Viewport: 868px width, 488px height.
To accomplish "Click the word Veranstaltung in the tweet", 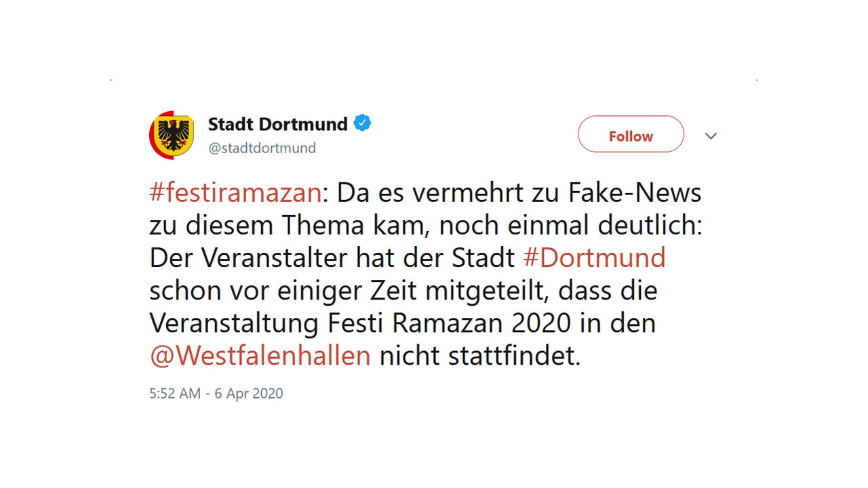I will point(235,323).
